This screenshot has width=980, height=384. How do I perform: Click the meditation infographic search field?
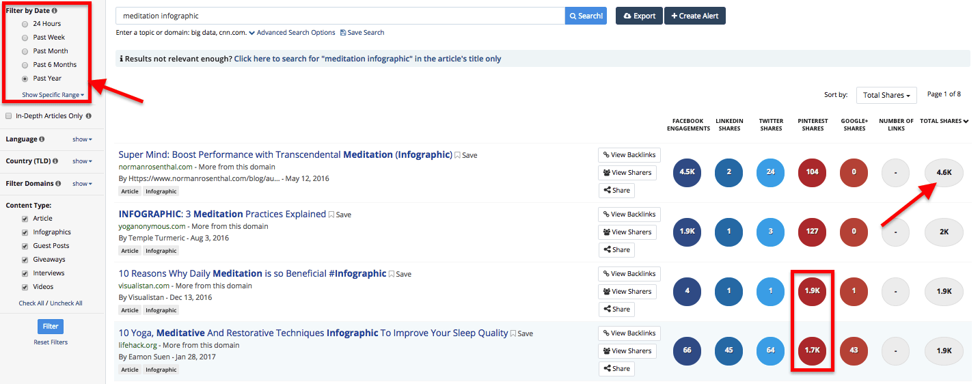pyautogui.click(x=340, y=16)
